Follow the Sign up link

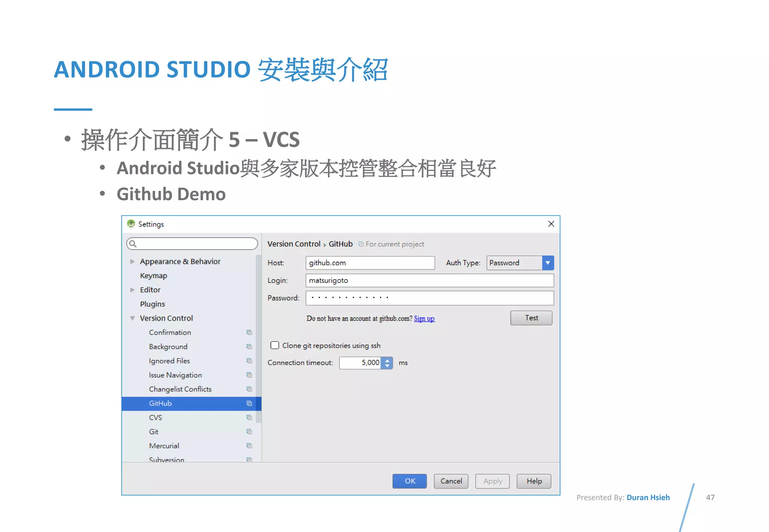click(x=424, y=319)
